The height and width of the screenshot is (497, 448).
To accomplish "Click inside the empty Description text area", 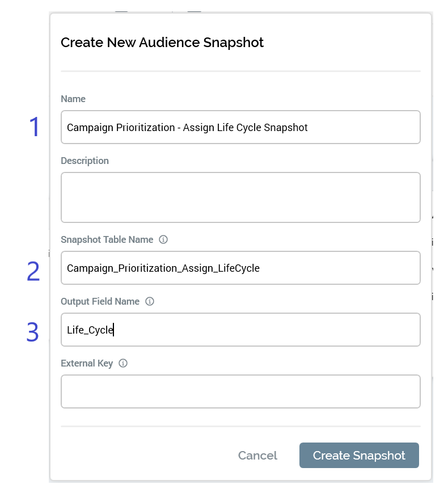I will click(x=240, y=197).
